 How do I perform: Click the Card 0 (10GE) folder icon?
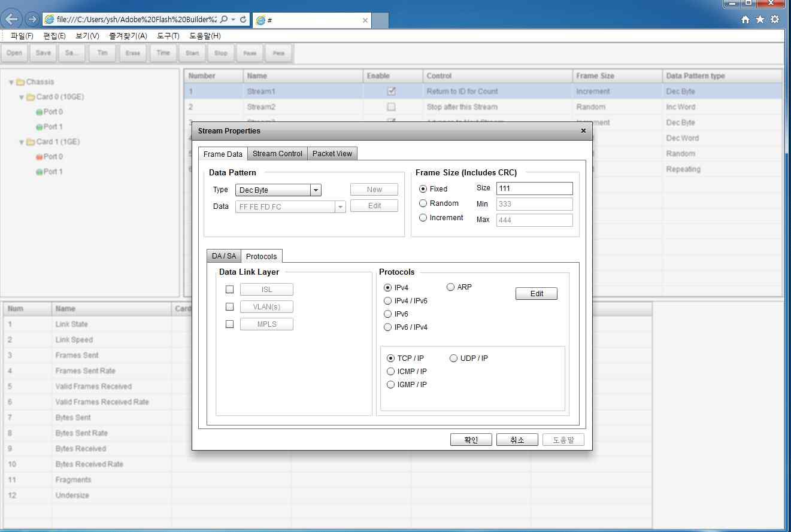[x=31, y=97]
